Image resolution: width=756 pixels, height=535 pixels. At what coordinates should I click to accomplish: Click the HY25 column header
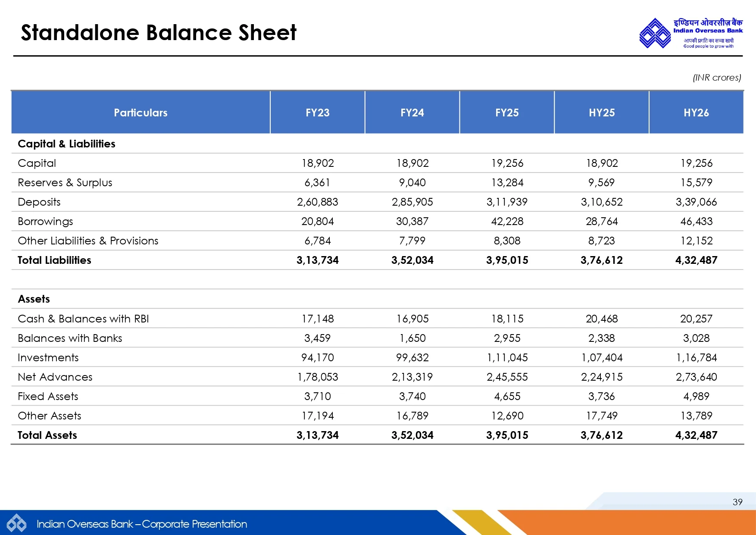point(602,113)
